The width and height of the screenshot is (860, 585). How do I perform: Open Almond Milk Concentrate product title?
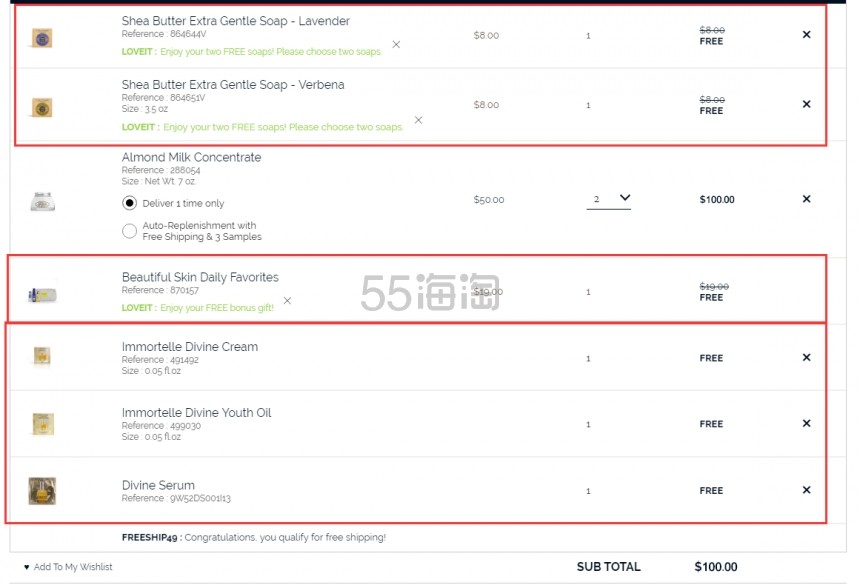click(x=191, y=157)
